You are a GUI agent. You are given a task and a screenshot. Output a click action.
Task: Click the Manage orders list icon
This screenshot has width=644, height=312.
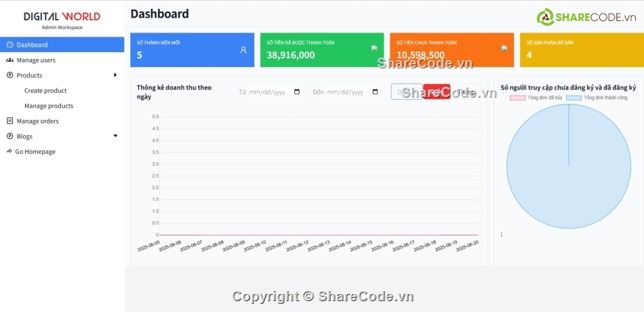10,121
